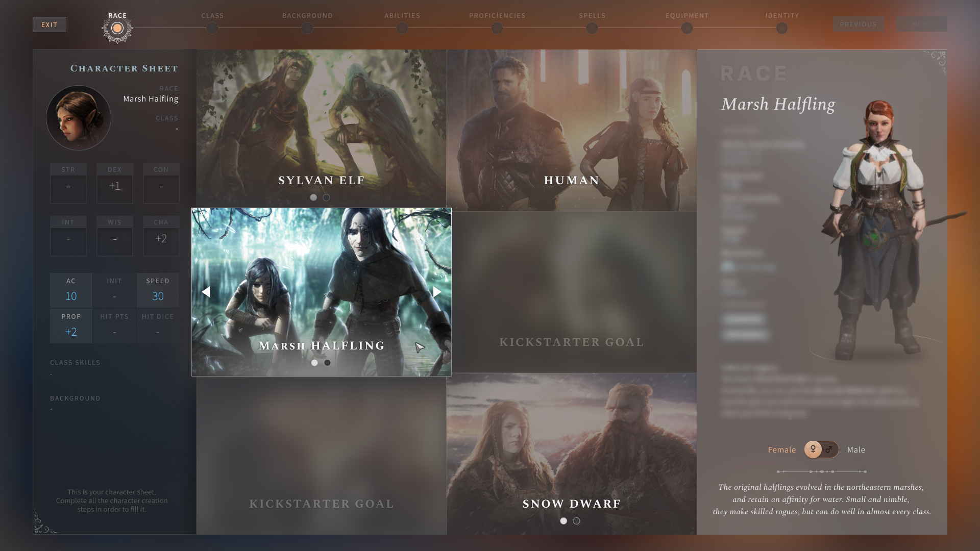Click the carousel left arrow
Viewport: 980px width, 551px height.
click(206, 291)
